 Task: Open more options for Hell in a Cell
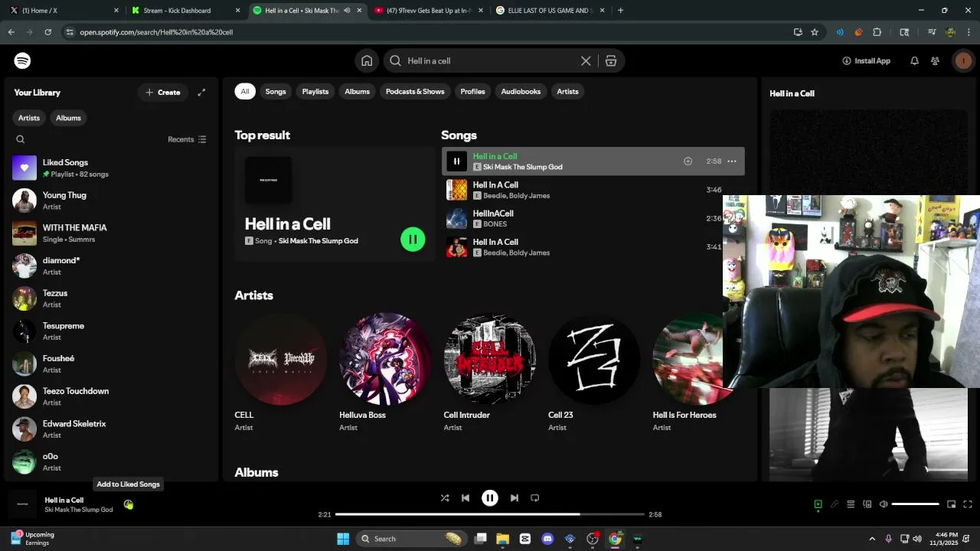click(x=732, y=161)
